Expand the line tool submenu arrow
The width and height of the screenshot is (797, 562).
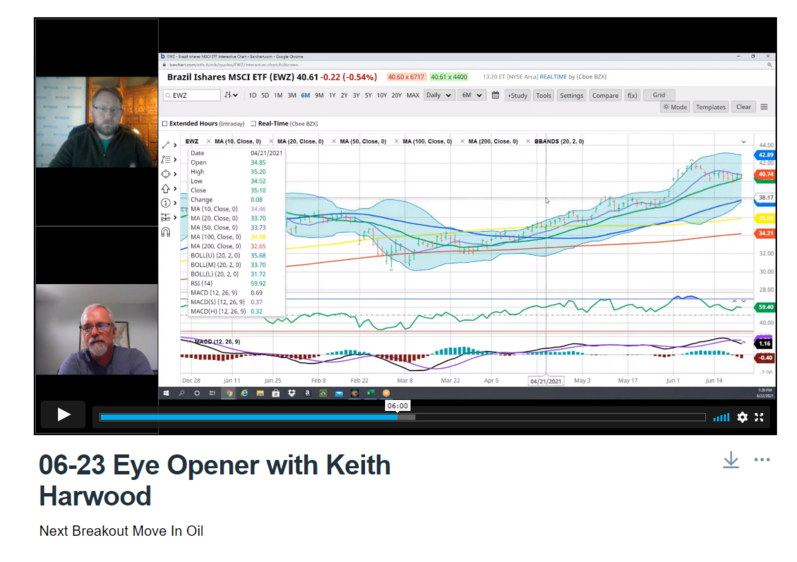[175, 145]
